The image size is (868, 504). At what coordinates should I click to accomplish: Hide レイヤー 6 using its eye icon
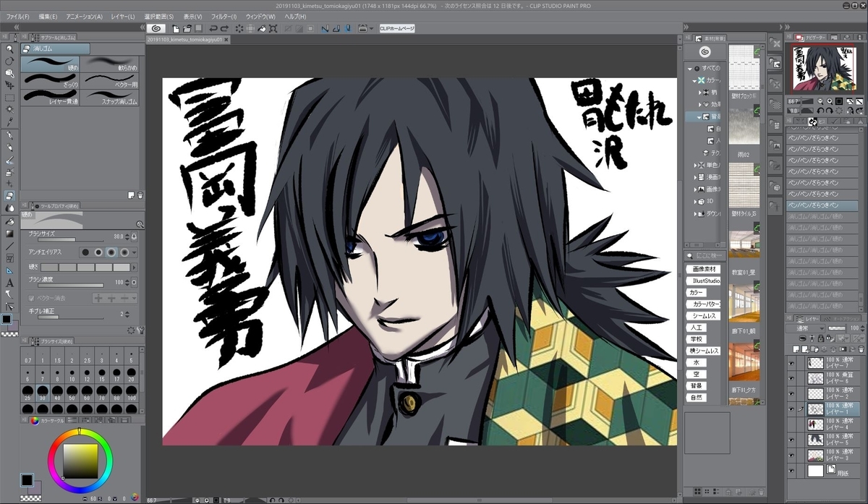[x=792, y=377]
